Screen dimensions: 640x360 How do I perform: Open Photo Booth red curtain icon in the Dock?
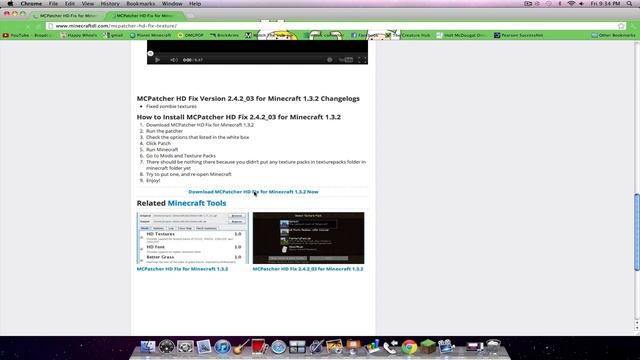coord(260,347)
